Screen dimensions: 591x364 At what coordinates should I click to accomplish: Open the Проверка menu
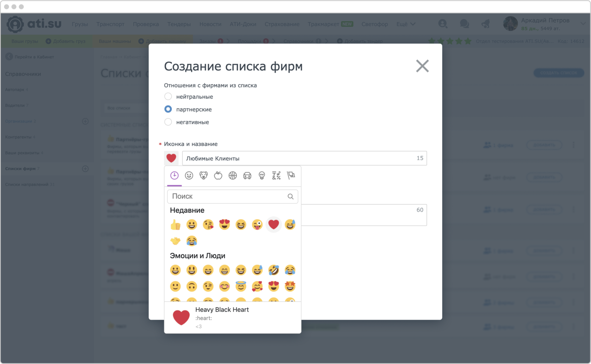(146, 24)
